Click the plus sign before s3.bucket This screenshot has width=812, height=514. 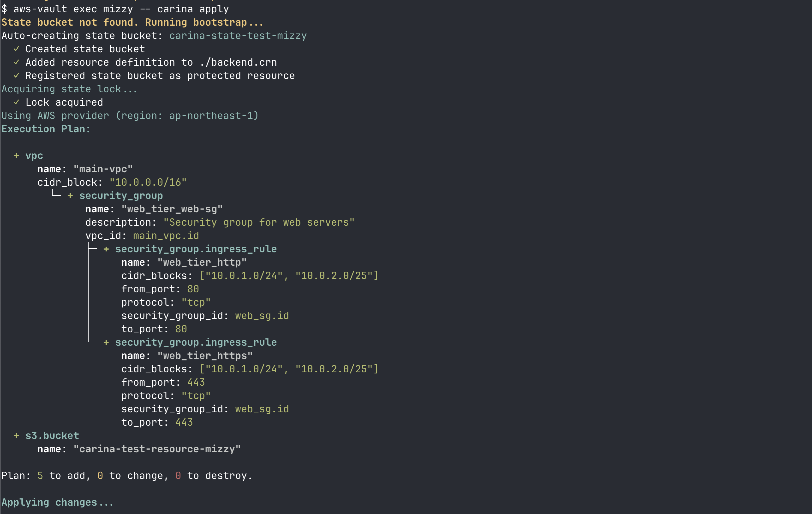tap(16, 436)
